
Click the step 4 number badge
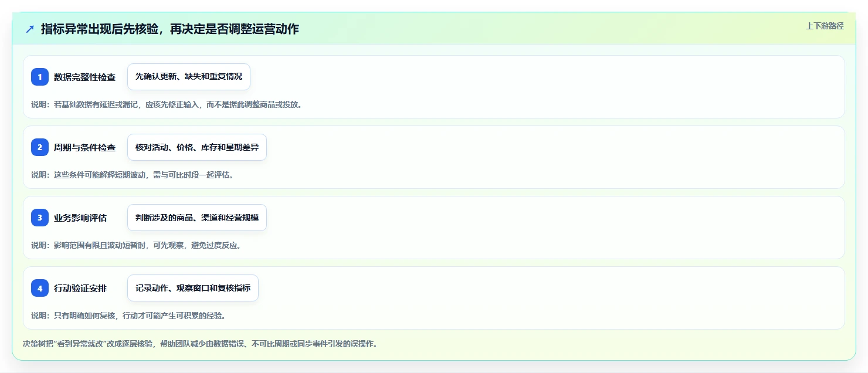(x=40, y=288)
